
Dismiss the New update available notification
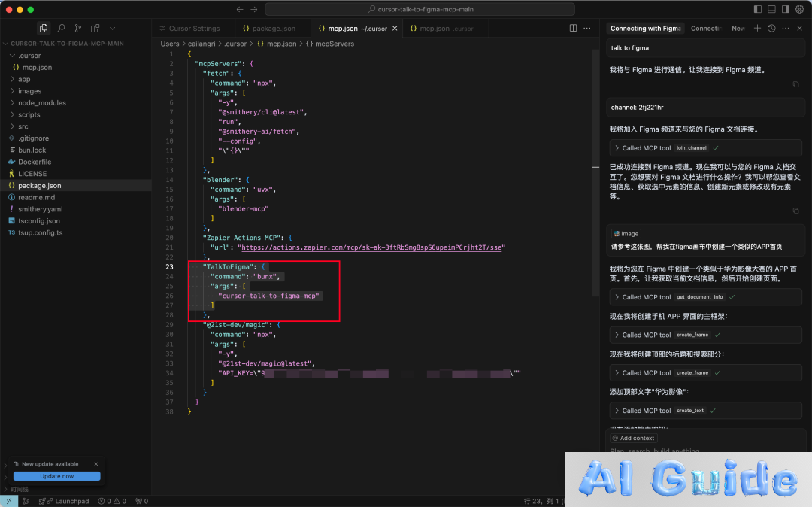95,464
